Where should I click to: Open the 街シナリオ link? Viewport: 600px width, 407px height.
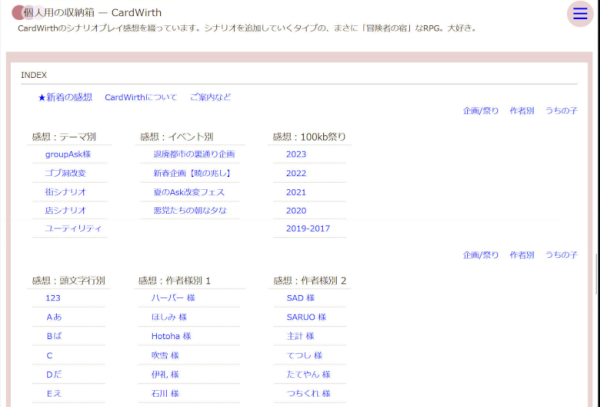pyautogui.click(x=65, y=192)
